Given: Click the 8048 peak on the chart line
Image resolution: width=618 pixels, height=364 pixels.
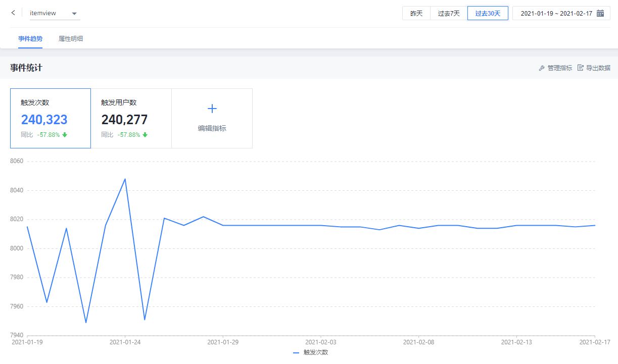Looking at the screenshot, I should point(125,179).
